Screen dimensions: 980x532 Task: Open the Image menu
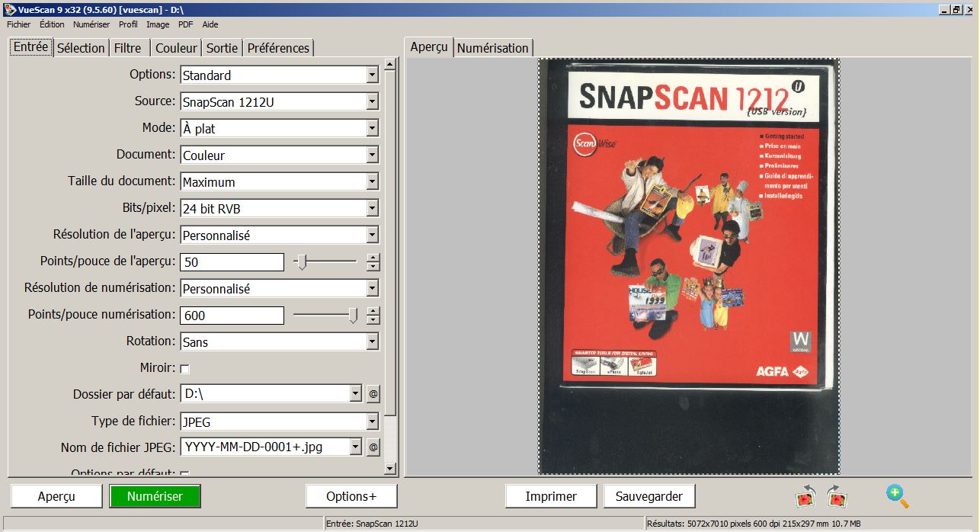click(x=158, y=24)
